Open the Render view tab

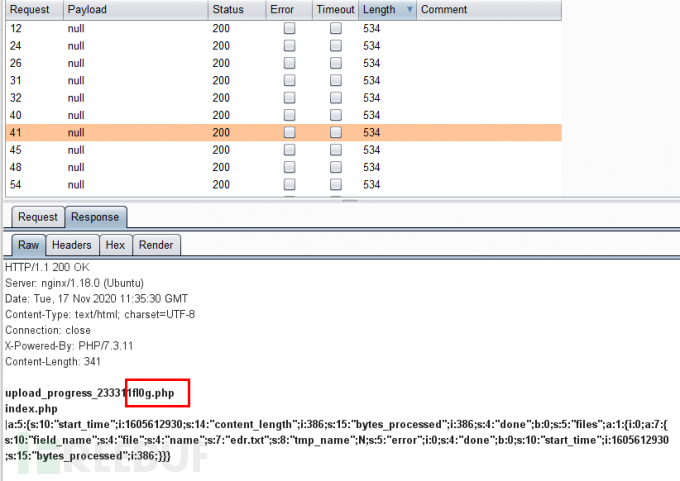(155, 245)
